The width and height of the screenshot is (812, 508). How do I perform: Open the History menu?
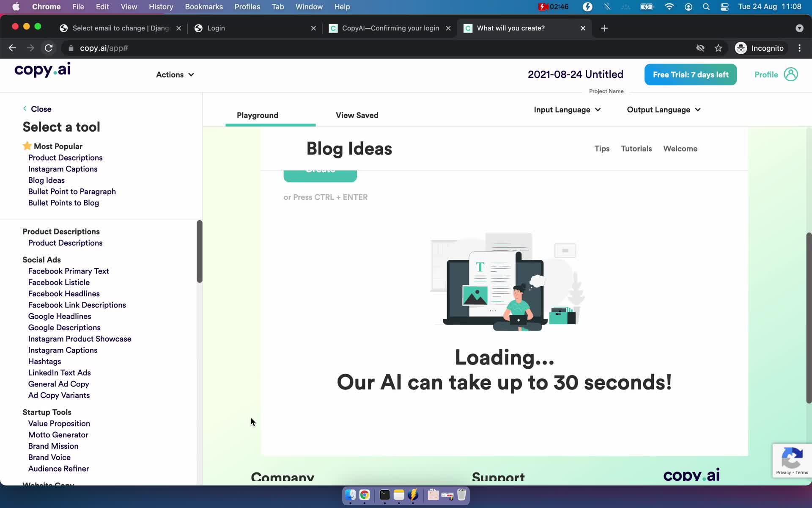(161, 7)
